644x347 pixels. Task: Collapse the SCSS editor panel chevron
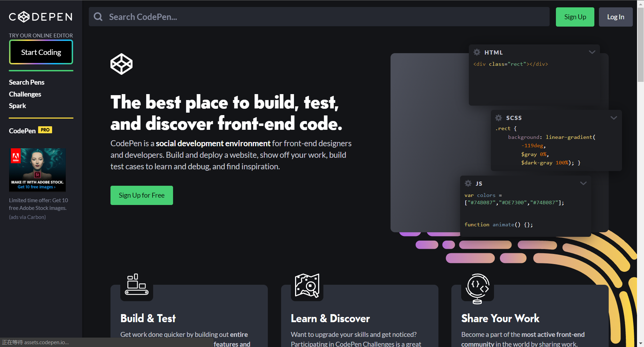click(x=614, y=118)
